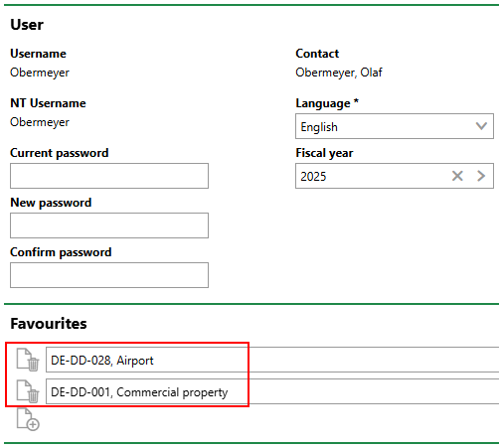Click into the Current password field
The height and width of the screenshot is (448, 499).
point(109,176)
